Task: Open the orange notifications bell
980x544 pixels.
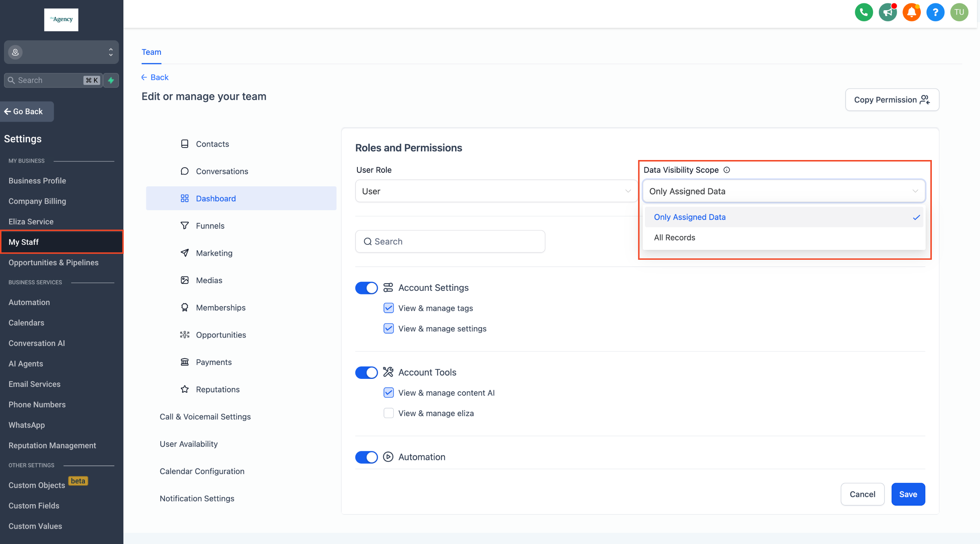Action: [x=911, y=12]
